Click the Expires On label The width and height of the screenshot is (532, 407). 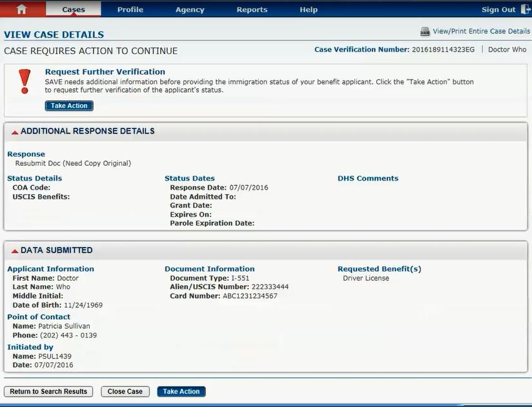tap(190, 215)
